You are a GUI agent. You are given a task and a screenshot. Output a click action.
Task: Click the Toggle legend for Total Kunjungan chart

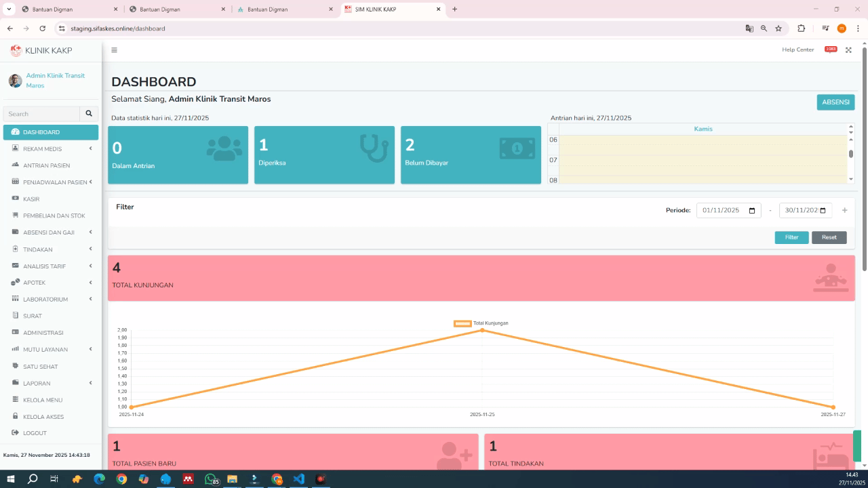481,323
